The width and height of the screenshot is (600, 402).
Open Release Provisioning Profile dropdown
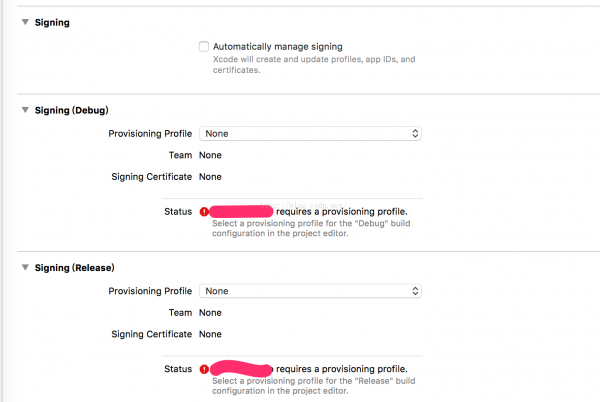tap(310, 291)
